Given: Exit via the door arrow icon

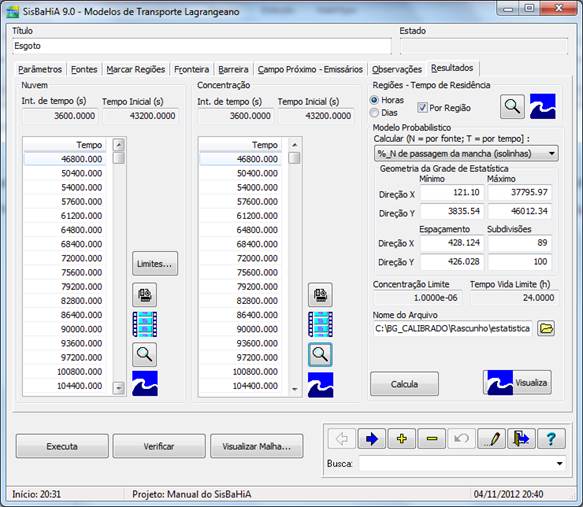Looking at the screenshot, I should 521,439.
